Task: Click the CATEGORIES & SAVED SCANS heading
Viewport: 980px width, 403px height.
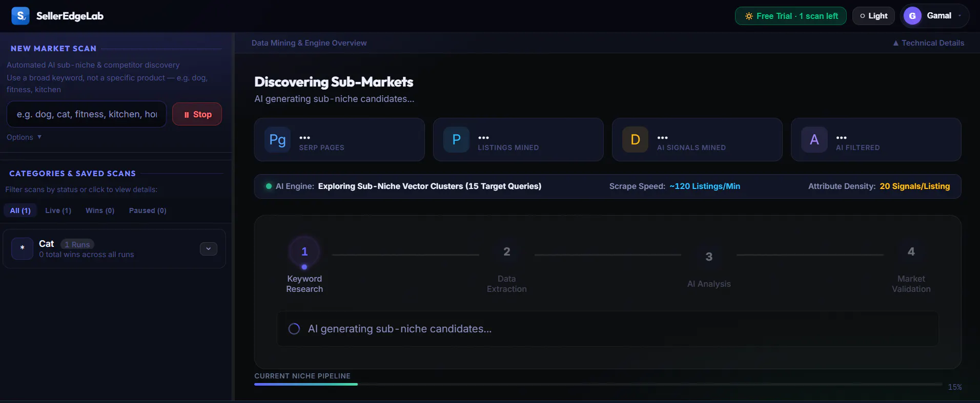Action: coord(72,174)
